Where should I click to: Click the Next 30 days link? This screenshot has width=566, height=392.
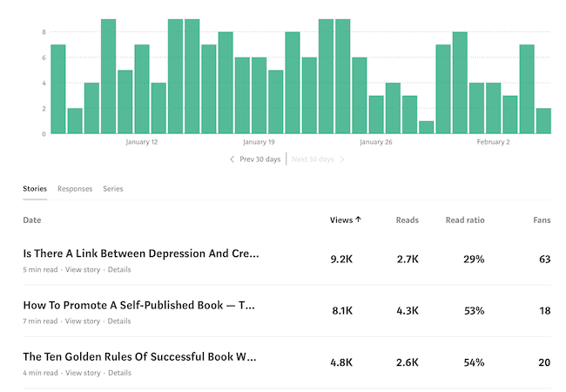[313, 159]
